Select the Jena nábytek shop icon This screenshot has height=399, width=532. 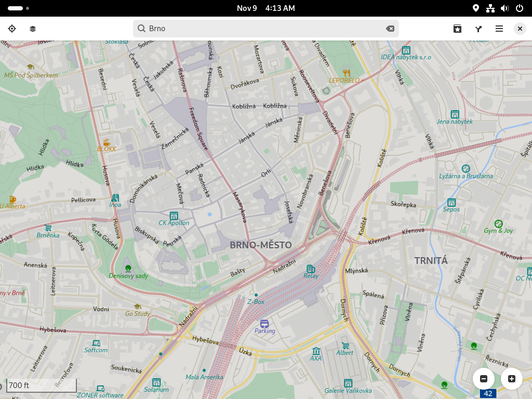click(455, 114)
